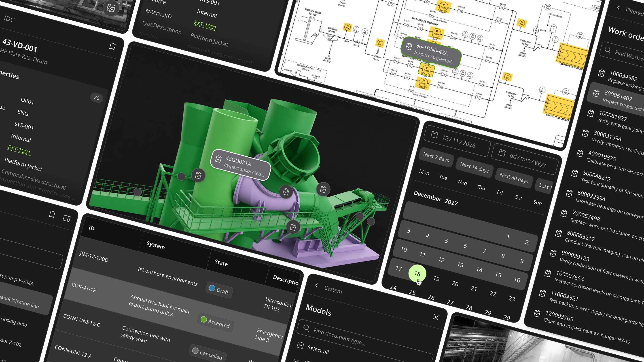Click clipboard icon of work order 100081927
Image resolution: width=644 pixels, height=362 pixels.
[591, 113]
